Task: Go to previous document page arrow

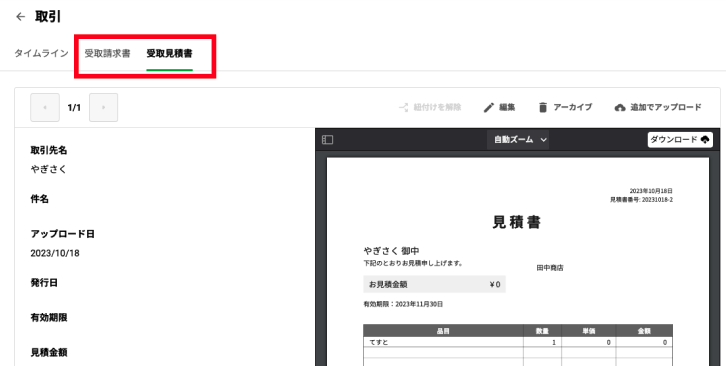Action: 45,107
